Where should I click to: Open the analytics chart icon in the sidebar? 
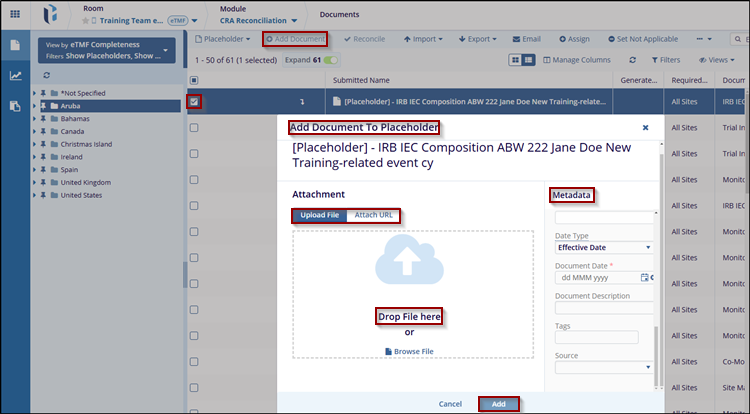[15, 76]
